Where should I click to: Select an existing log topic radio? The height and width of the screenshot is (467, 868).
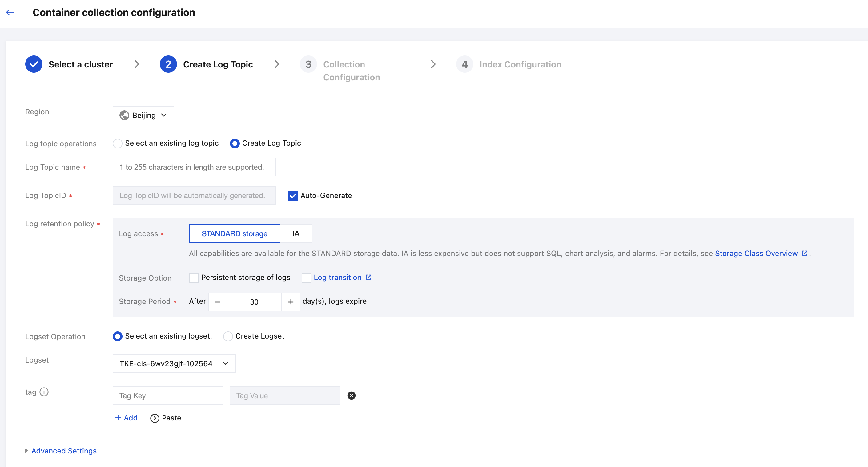118,143
